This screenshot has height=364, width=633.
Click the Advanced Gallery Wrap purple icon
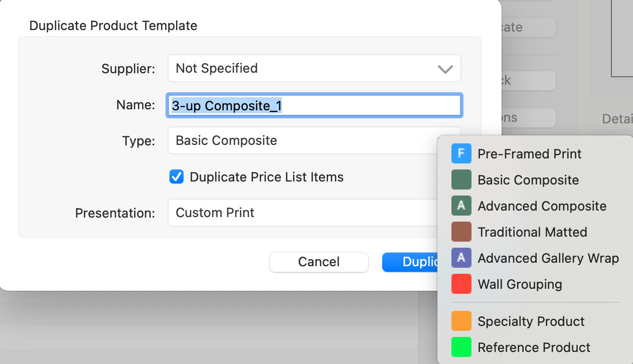(x=461, y=258)
